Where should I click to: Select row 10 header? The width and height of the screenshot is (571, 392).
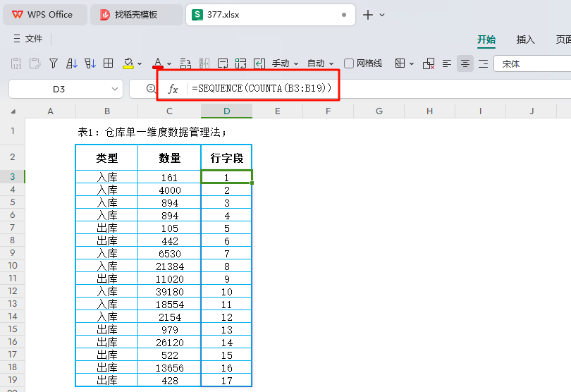click(x=13, y=266)
